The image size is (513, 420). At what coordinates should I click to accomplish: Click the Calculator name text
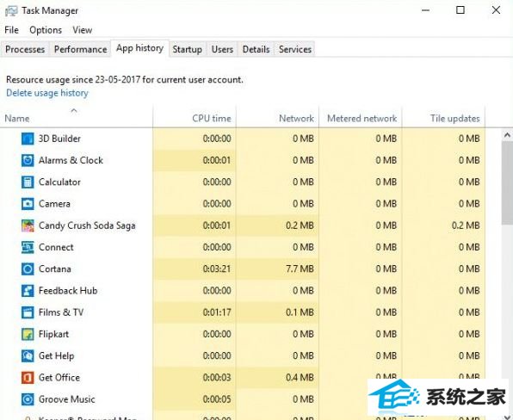coord(59,182)
